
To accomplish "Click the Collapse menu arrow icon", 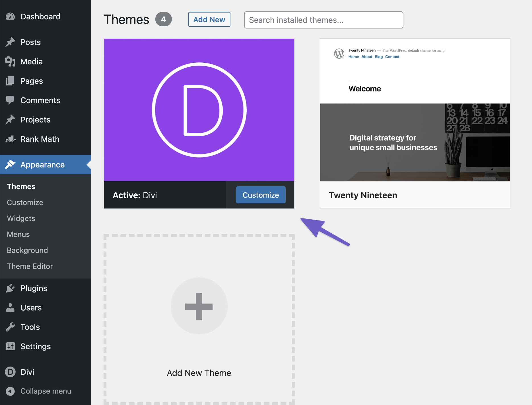I will coord(10,391).
